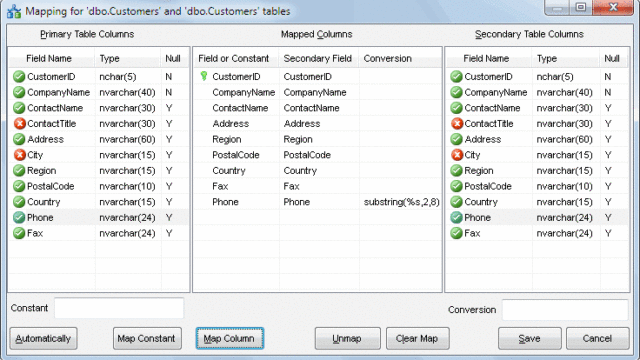This screenshot has width=640, height=360.
Task: Click green check icon beside secondary Country
Action: [456, 202]
